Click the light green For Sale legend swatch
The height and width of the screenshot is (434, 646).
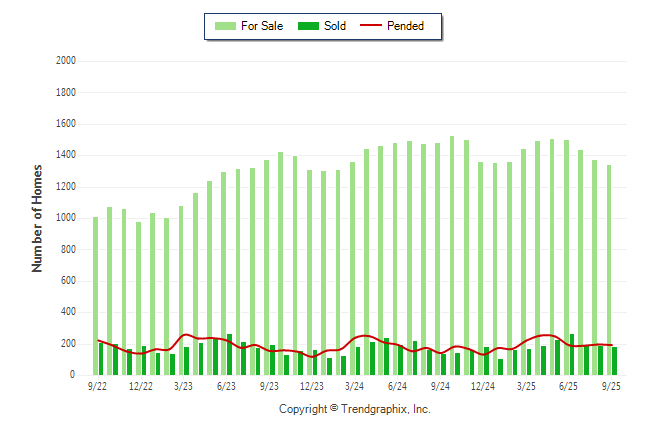pos(223,26)
